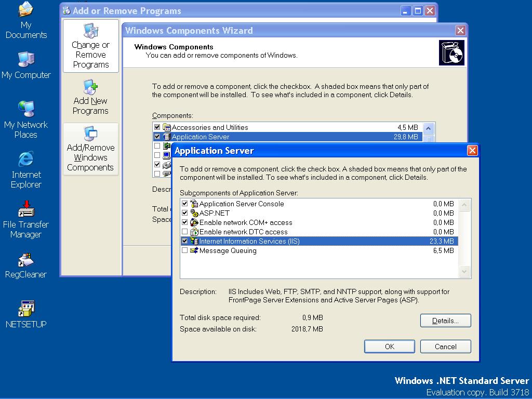Uncheck Application Server Console checkbox

(x=184, y=204)
